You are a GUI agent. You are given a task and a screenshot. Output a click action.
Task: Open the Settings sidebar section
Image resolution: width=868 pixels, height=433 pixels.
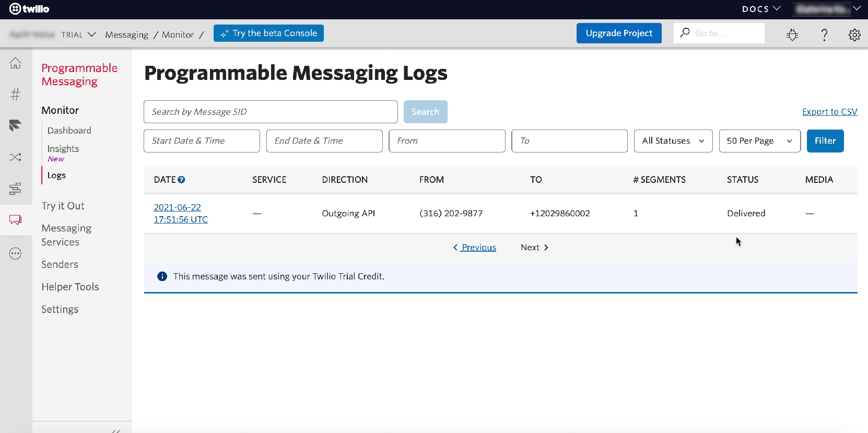click(60, 309)
